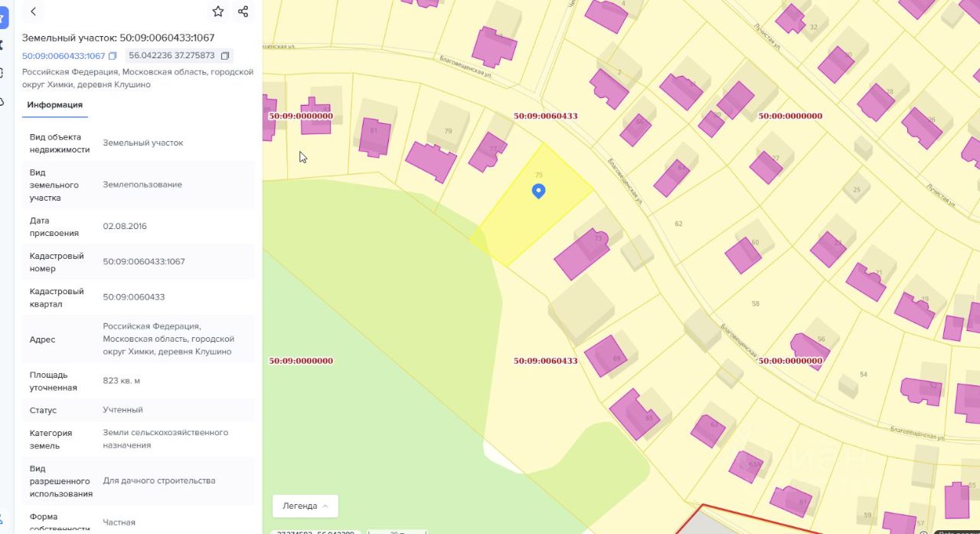Click parcel number 25 on map
Image resolution: width=980 pixels, height=534 pixels.
857,190
